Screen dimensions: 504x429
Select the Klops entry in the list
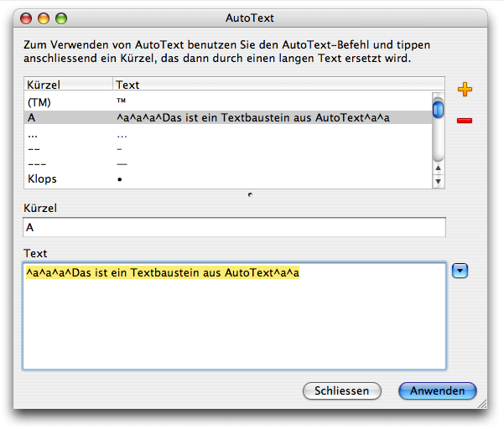tap(226, 179)
